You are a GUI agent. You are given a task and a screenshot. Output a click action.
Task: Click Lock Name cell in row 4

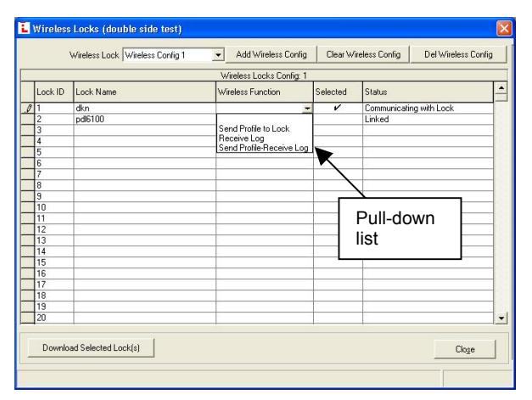click(144, 141)
